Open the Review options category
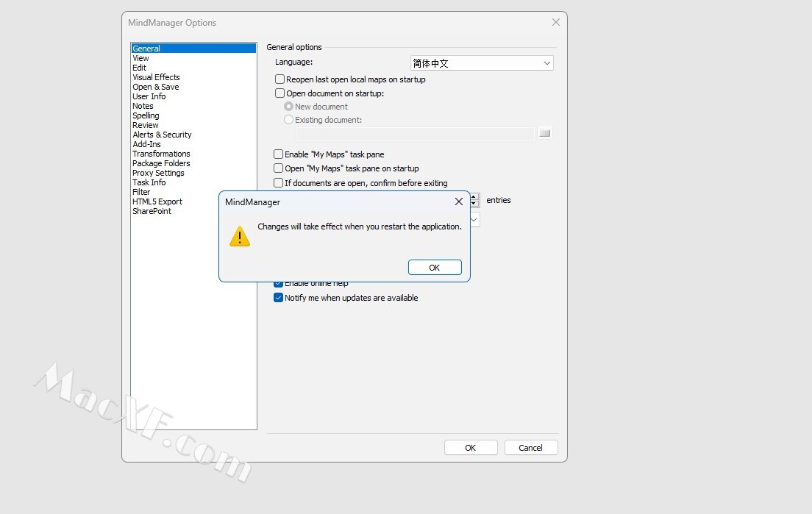Viewport: 812px width, 514px height. [x=146, y=125]
